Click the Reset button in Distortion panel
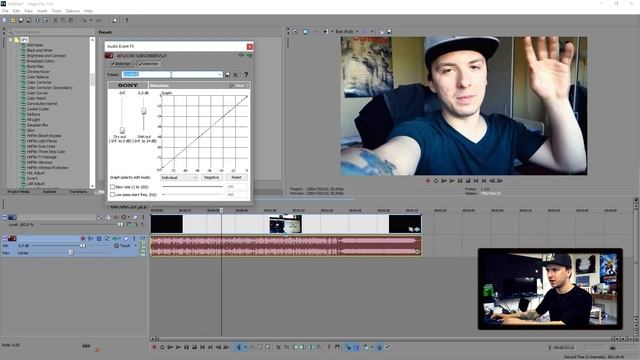The image size is (640, 360). 236,178
